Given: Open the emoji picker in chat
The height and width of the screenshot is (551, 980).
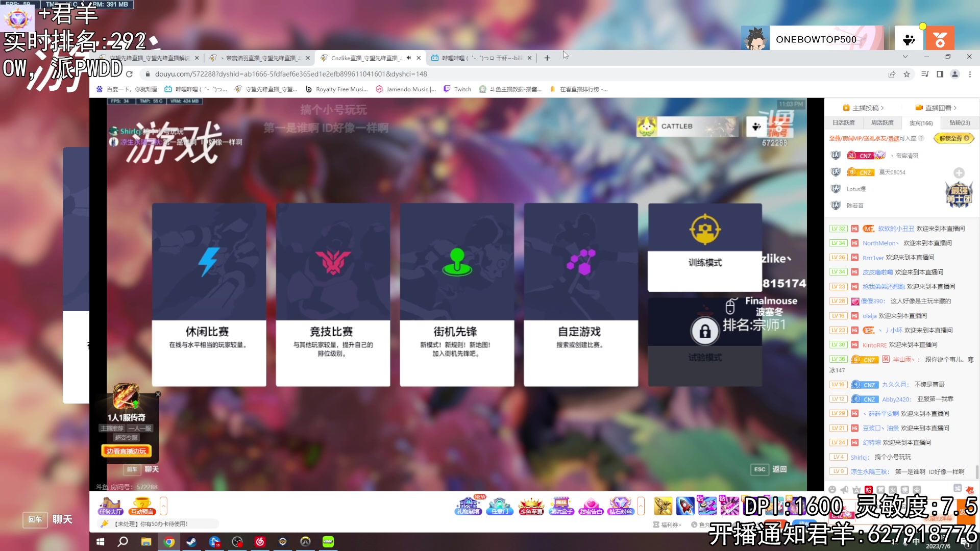Looking at the screenshot, I should [x=832, y=489].
